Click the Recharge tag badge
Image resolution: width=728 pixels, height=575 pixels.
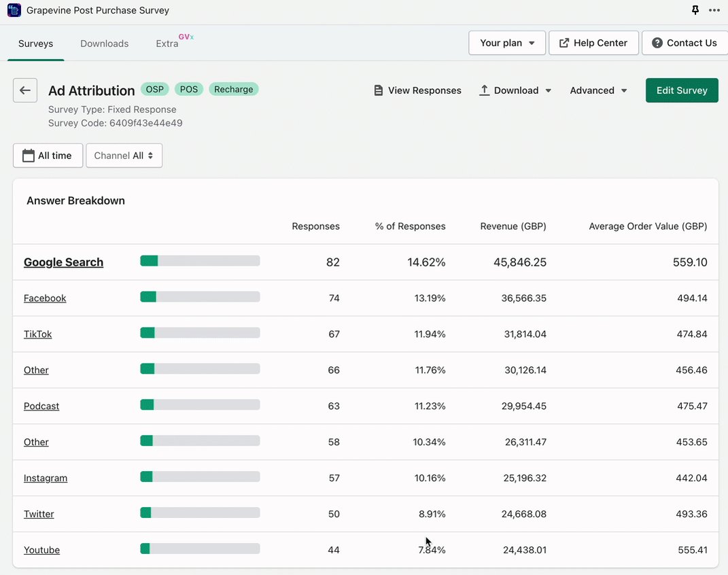coord(234,89)
